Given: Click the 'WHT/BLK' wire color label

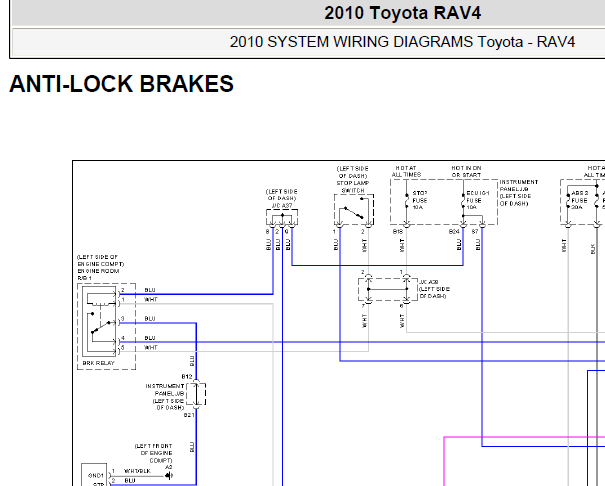Looking at the screenshot, I should 137,471.
